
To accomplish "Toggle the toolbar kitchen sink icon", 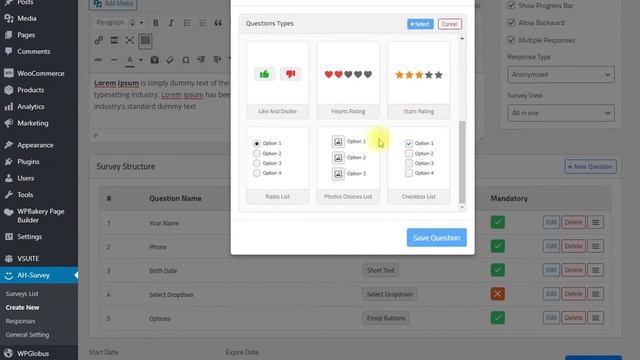I will [x=145, y=40].
